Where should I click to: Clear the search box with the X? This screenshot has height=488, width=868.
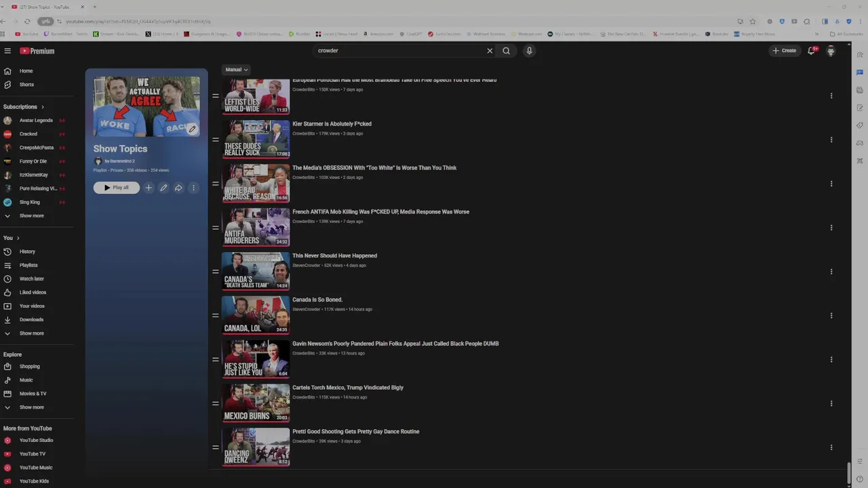[x=490, y=51]
